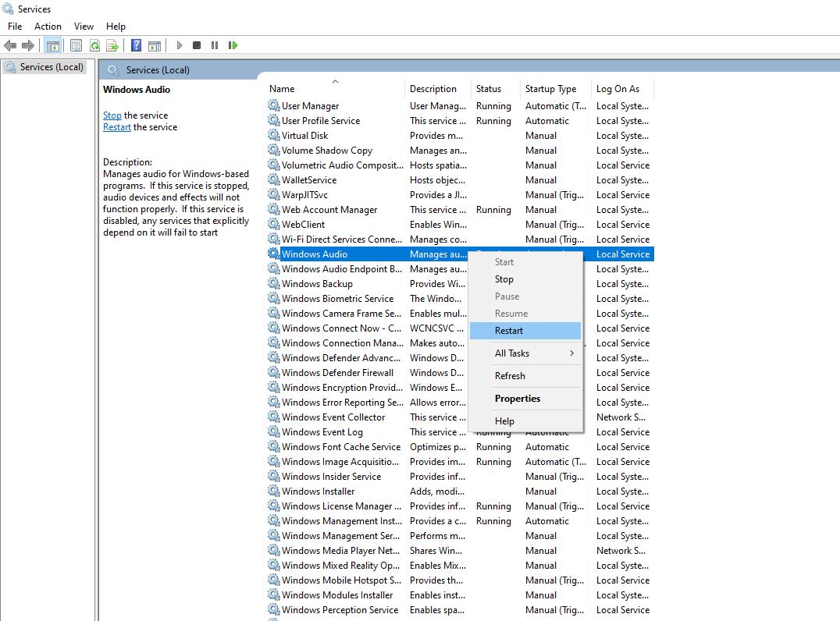Click the Back navigation arrow in the toolbar
This screenshot has width=840, height=621.
pos(10,44)
